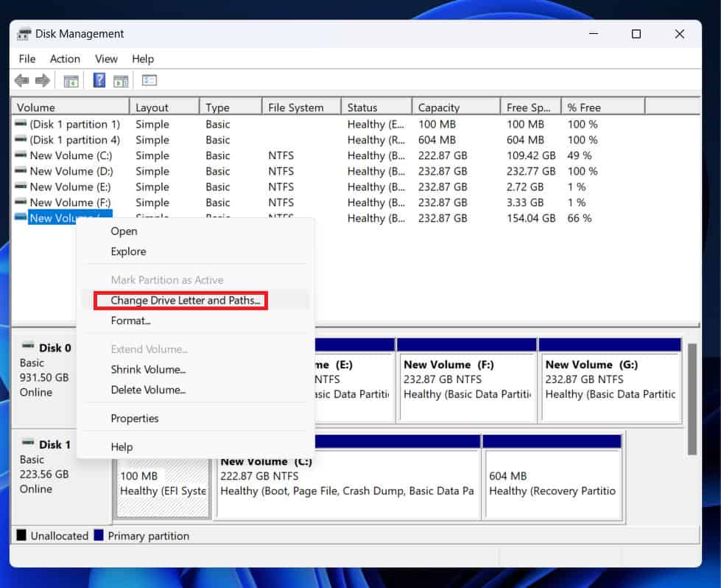This screenshot has width=721, height=588.
Task: Select the New Volume (G:) partition block
Action: (x=610, y=379)
